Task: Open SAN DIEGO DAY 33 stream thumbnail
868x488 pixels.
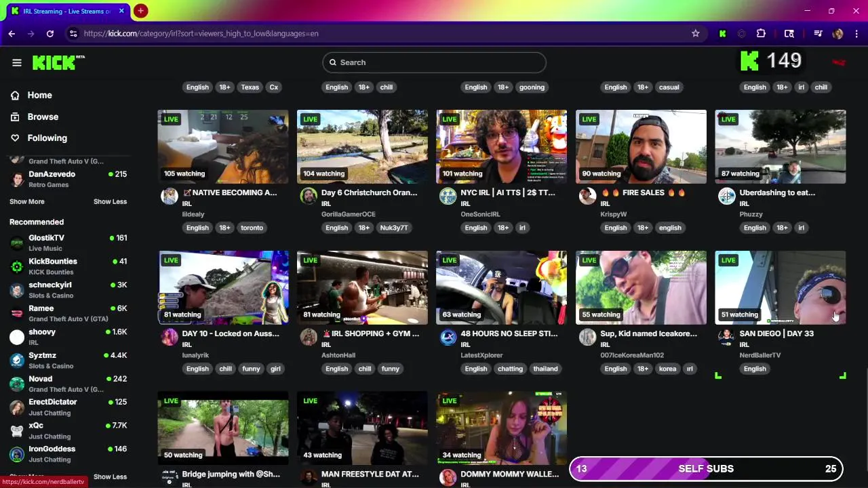Action: (781, 287)
